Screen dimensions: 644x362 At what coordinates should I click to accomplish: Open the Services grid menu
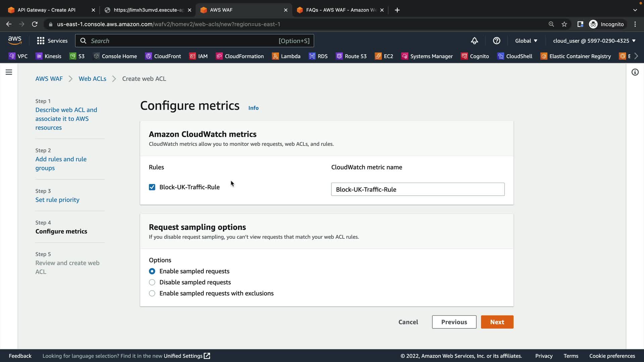[52, 41]
